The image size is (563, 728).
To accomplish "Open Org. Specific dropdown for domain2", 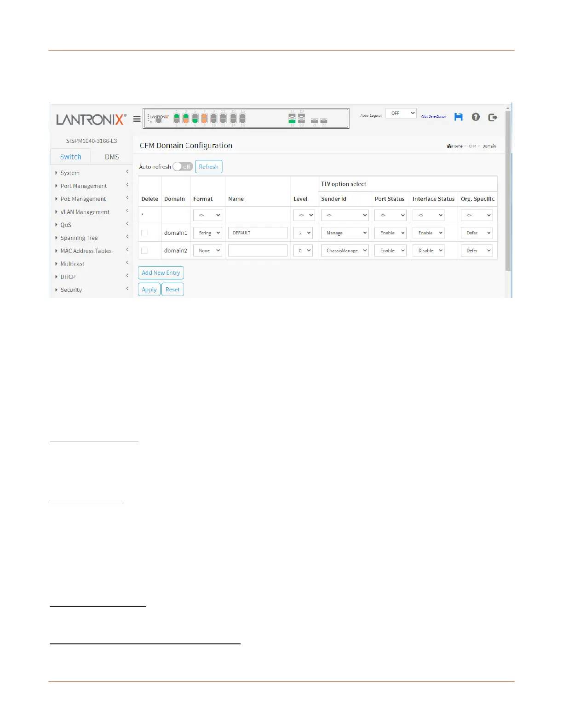I will click(477, 250).
